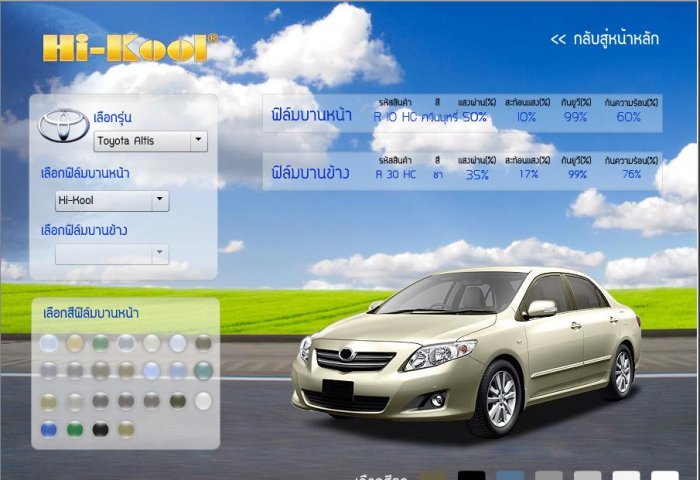Click the ฟิล์มบานข้าง results row title

310,173
